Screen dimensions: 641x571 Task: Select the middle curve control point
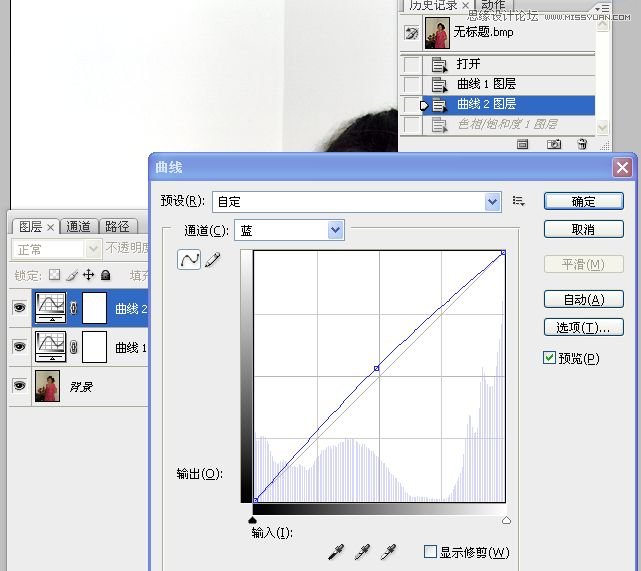(x=377, y=368)
